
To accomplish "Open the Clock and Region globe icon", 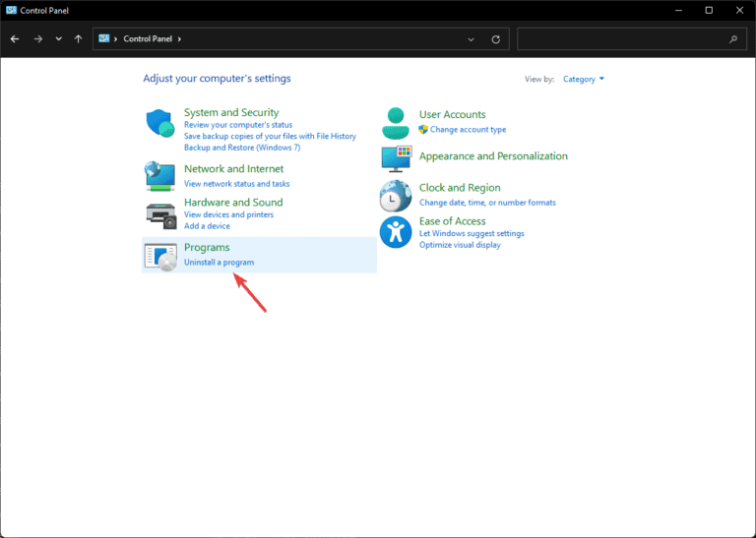I will (x=396, y=196).
